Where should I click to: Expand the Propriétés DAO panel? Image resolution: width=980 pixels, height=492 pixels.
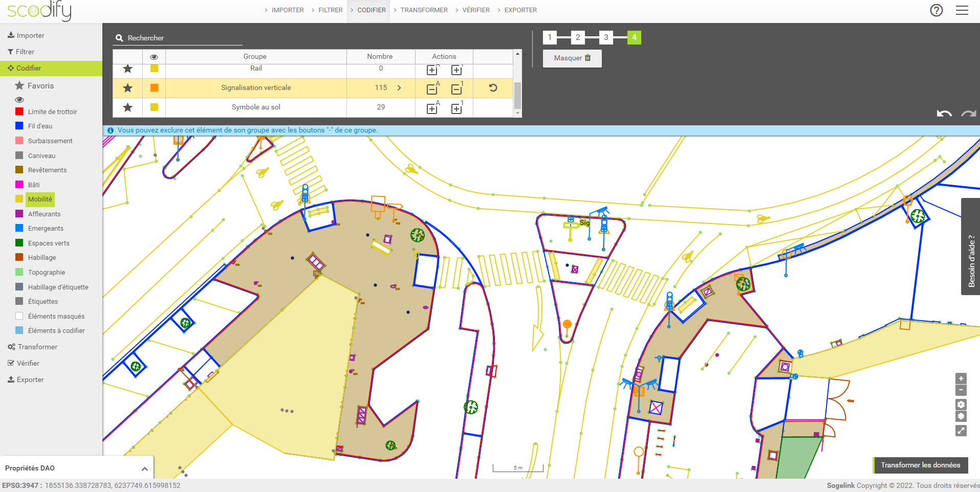[144, 468]
